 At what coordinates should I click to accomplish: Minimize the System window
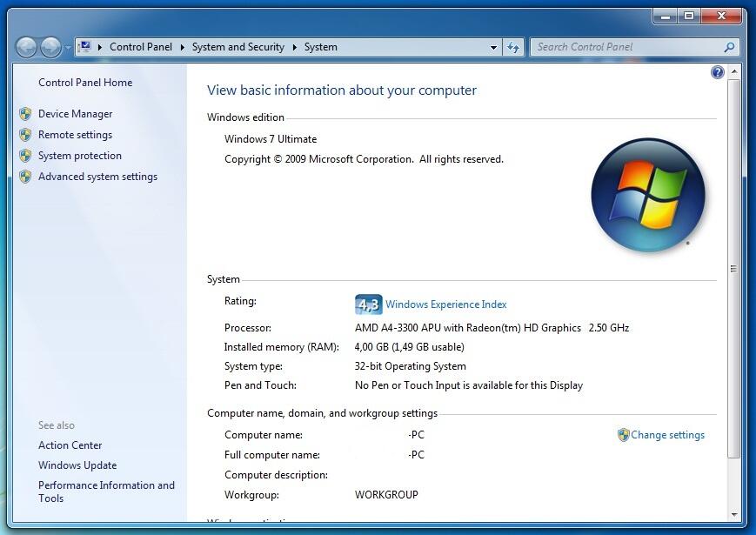[x=666, y=16]
